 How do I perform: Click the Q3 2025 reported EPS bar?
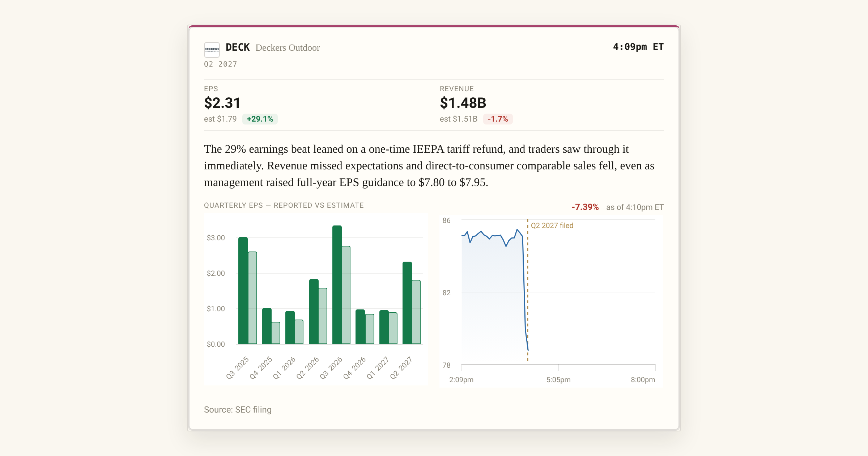click(243, 291)
